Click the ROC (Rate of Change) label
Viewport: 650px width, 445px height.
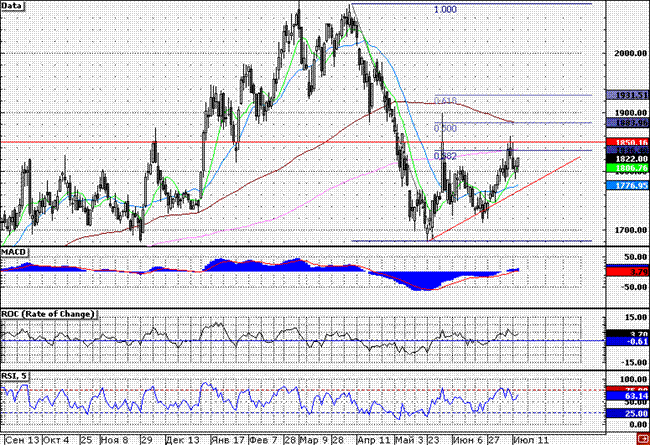49,314
